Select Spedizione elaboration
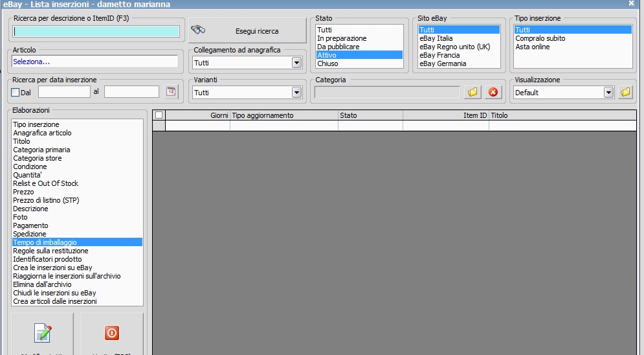 pos(77,234)
